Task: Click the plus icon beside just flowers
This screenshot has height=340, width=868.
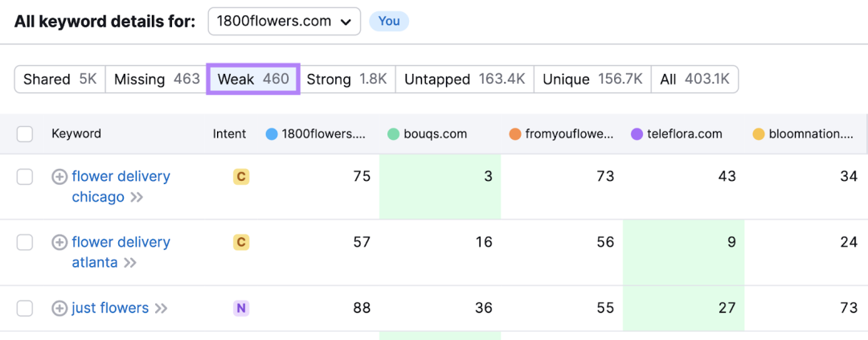Action: pyautogui.click(x=59, y=308)
